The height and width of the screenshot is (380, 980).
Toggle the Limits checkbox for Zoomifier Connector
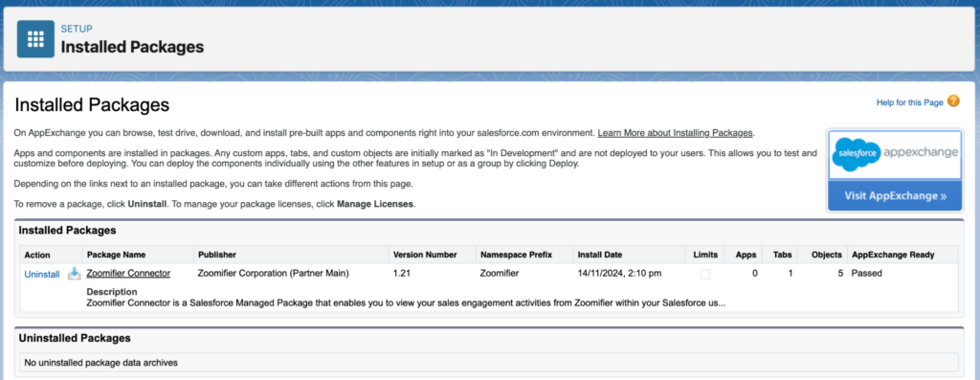point(705,274)
